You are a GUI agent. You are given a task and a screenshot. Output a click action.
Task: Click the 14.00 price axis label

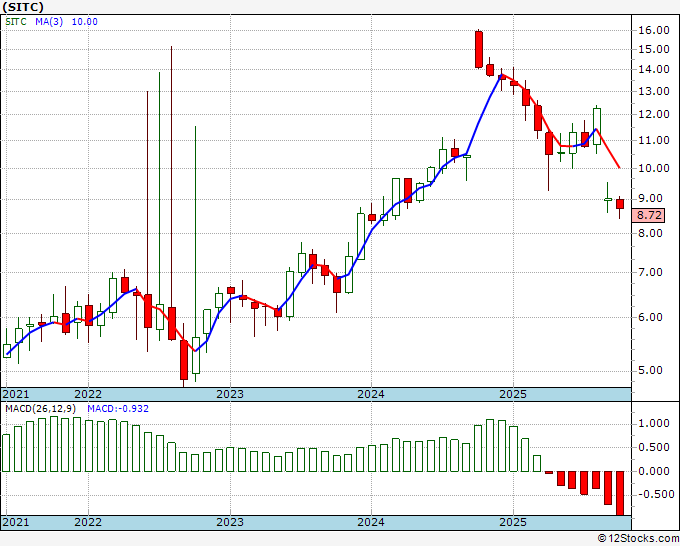pos(654,69)
